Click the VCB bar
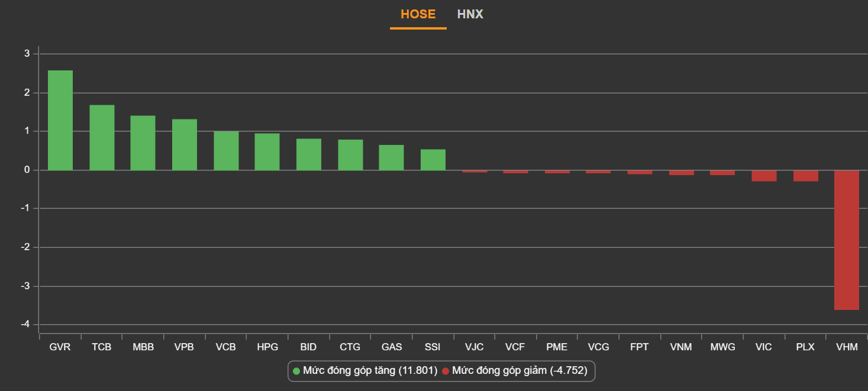This screenshot has width=868, height=391. (226, 151)
